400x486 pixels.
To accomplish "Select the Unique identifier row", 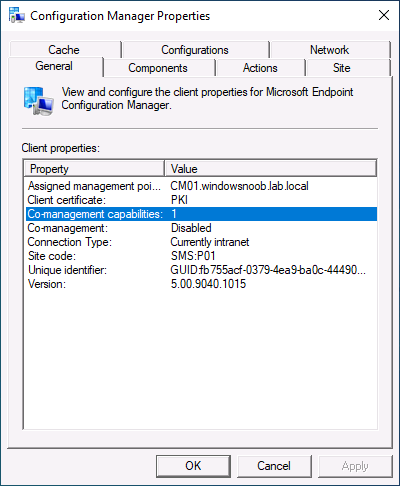I will 201,270.
